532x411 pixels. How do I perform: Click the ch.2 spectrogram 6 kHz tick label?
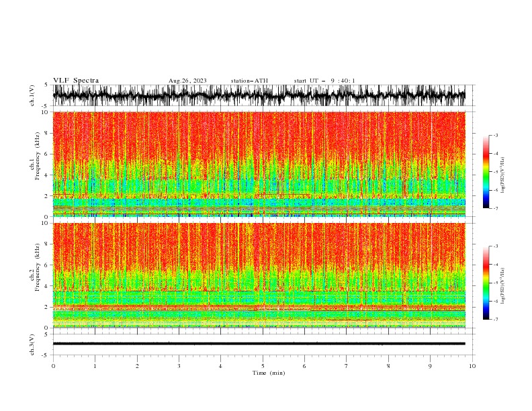[x=47, y=265]
